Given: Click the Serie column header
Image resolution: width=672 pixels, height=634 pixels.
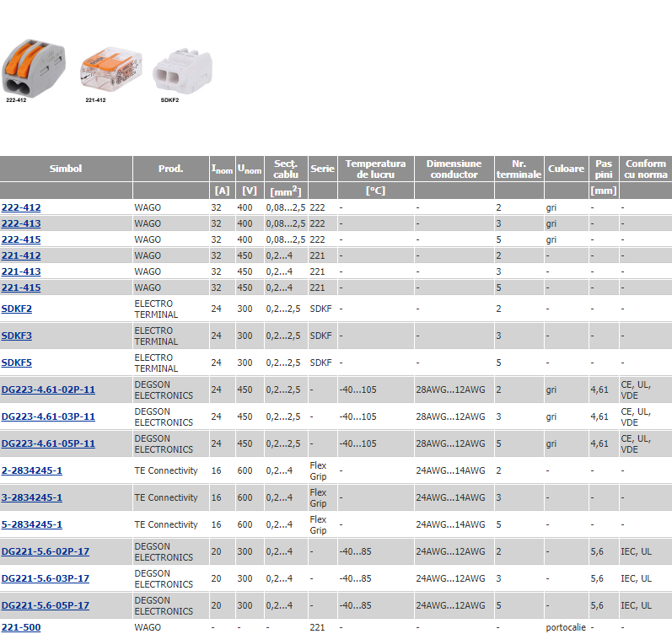Looking at the screenshot, I should (323, 169).
